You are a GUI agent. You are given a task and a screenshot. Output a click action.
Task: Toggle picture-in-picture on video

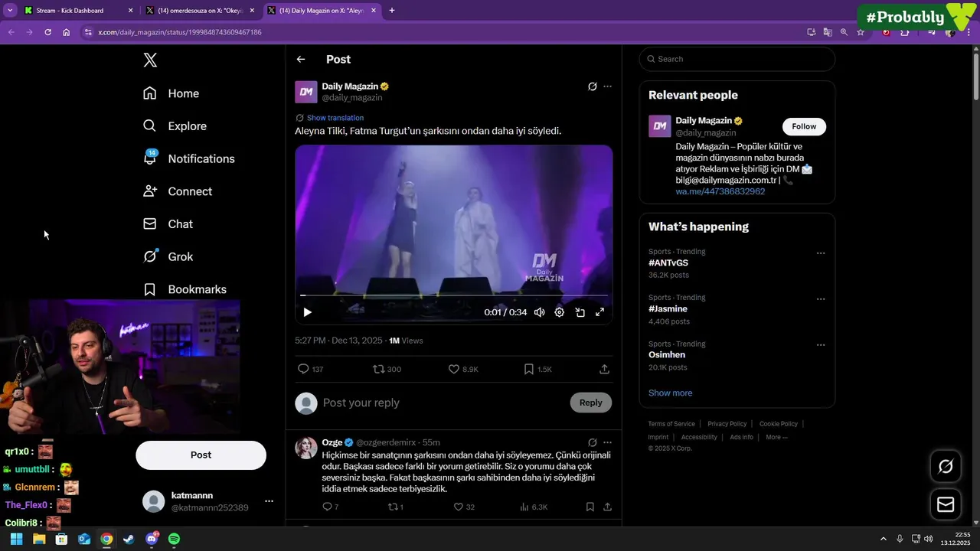[x=580, y=312]
